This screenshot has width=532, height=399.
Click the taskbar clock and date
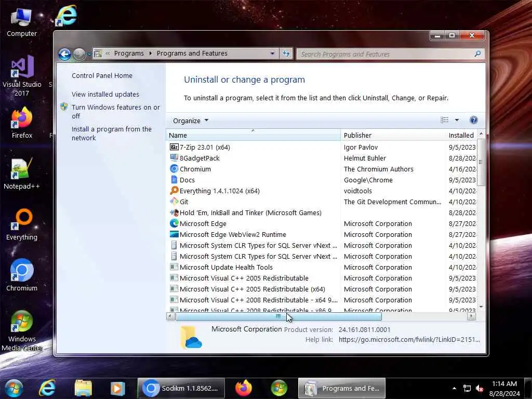pos(504,389)
